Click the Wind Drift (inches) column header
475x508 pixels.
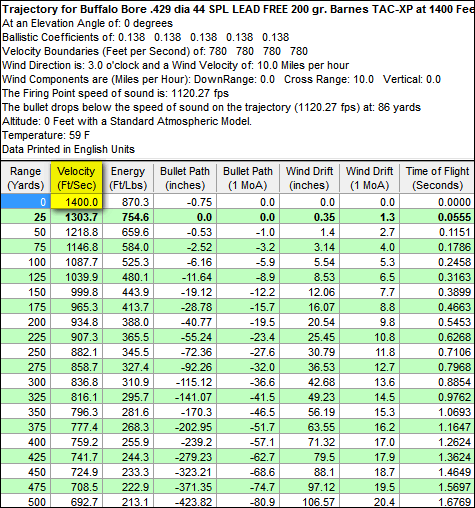[x=309, y=178]
